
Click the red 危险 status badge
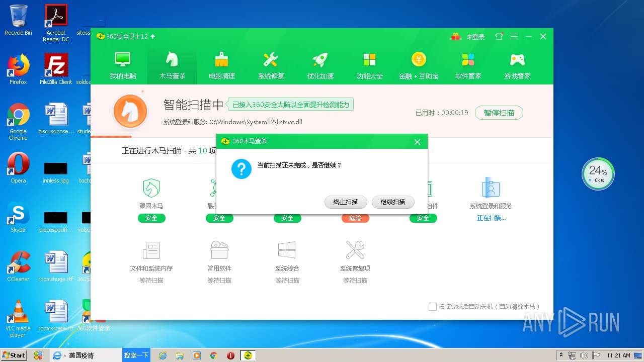click(x=355, y=218)
